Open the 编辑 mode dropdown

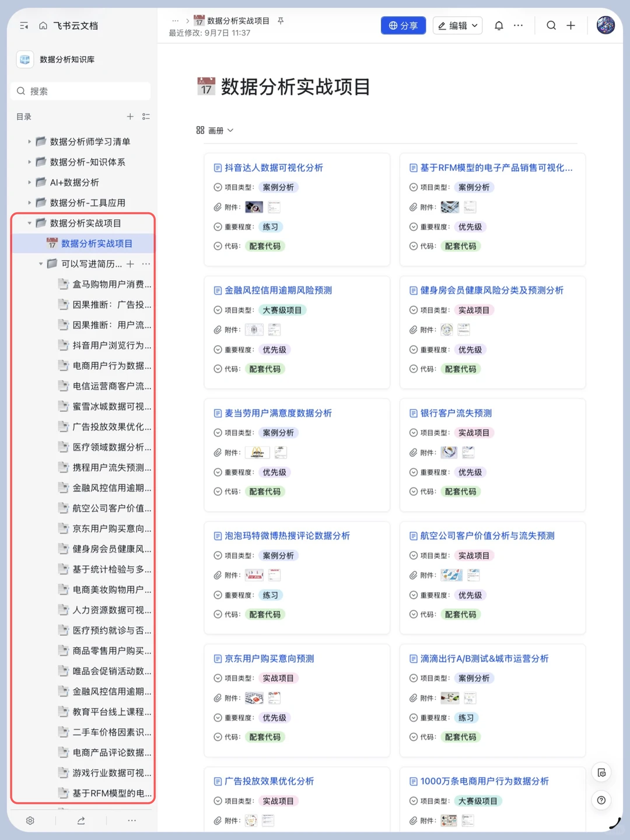coord(457,26)
